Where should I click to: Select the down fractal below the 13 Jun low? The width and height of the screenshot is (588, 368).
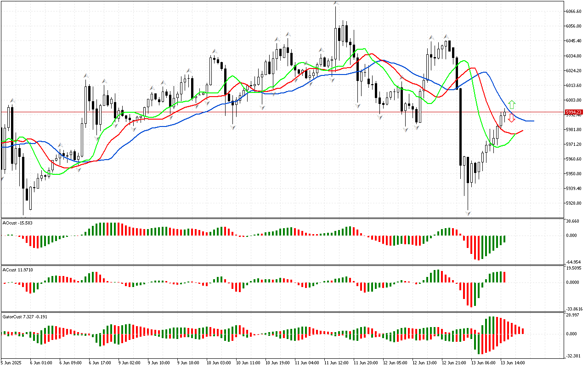pyautogui.click(x=468, y=213)
